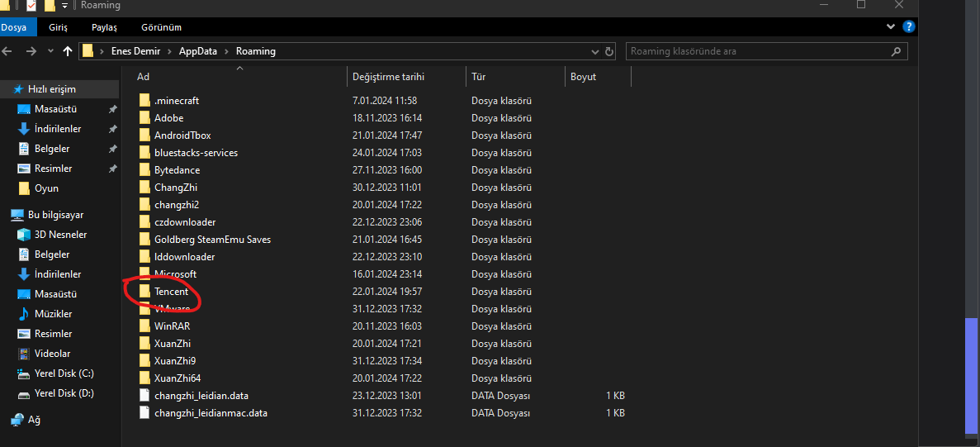Select the XuanZhi9 folder icon

point(144,361)
